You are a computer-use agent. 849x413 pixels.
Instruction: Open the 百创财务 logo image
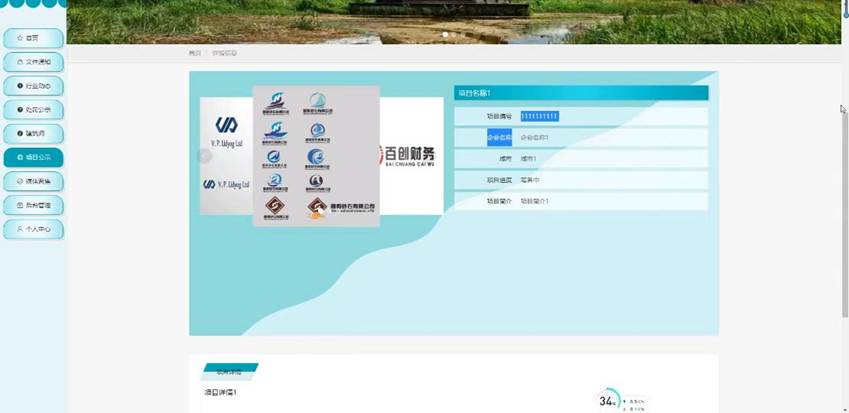[x=412, y=156]
